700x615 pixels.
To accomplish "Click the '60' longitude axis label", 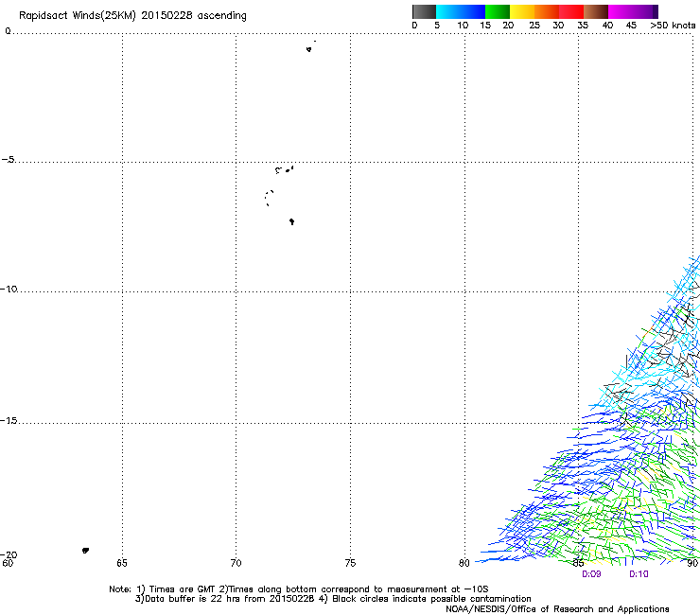I will [8, 563].
